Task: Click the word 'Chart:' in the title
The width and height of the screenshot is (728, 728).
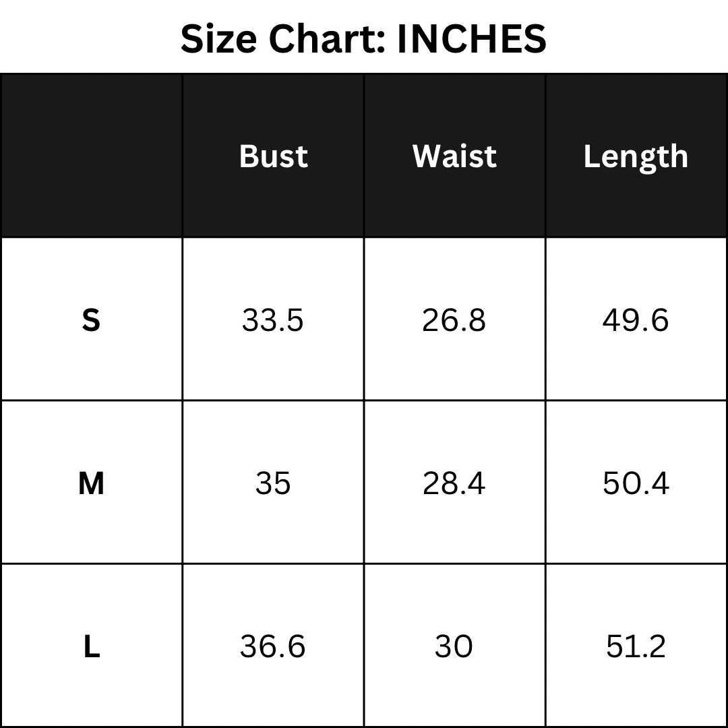Action: point(327,38)
